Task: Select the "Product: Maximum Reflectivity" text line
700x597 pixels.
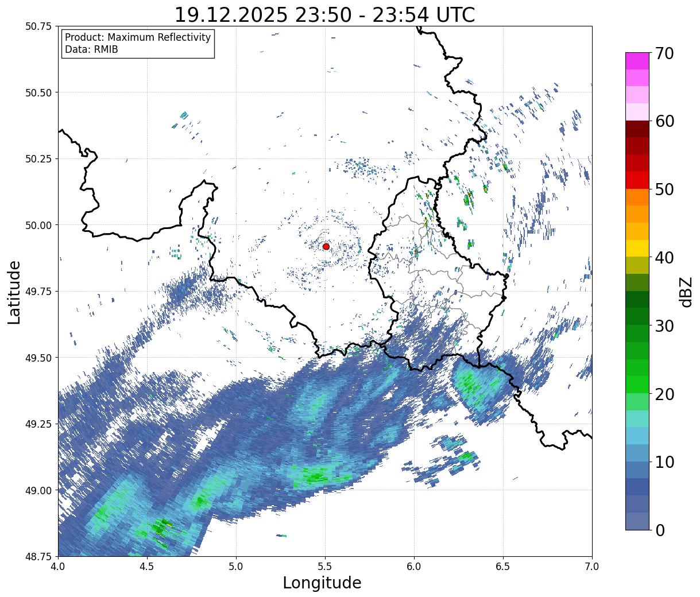Action: click(138, 37)
